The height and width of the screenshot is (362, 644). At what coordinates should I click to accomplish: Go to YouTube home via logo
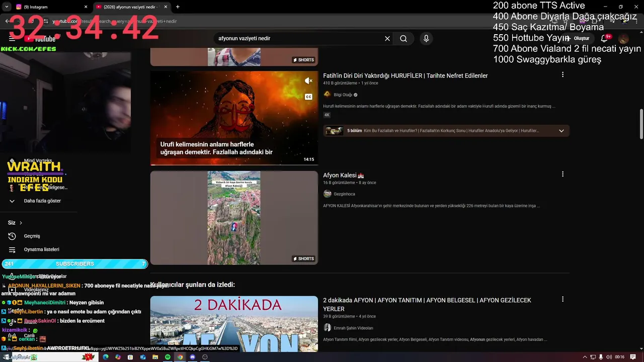click(41, 39)
